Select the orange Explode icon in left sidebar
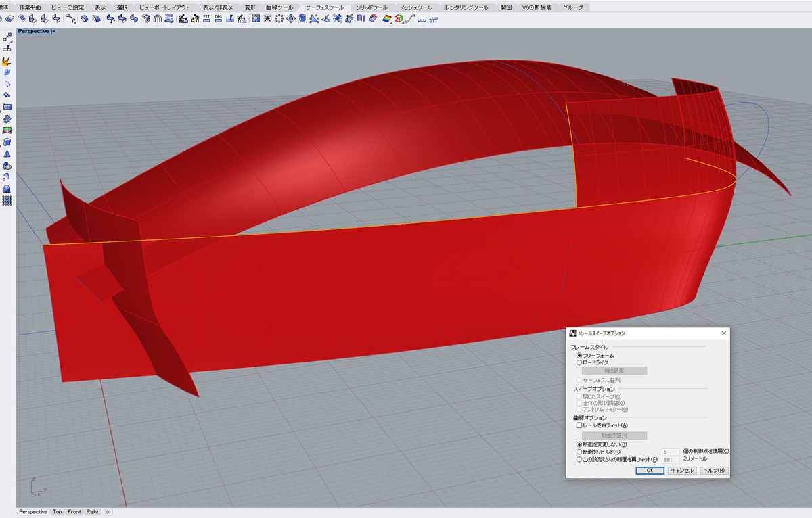This screenshot has height=518, width=812. pyautogui.click(x=7, y=61)
